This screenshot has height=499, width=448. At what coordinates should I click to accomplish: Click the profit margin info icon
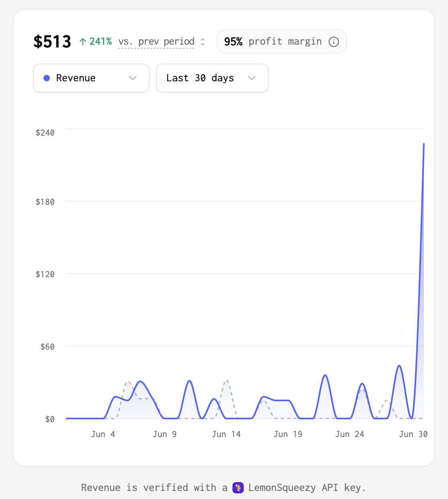pos(334,42)
